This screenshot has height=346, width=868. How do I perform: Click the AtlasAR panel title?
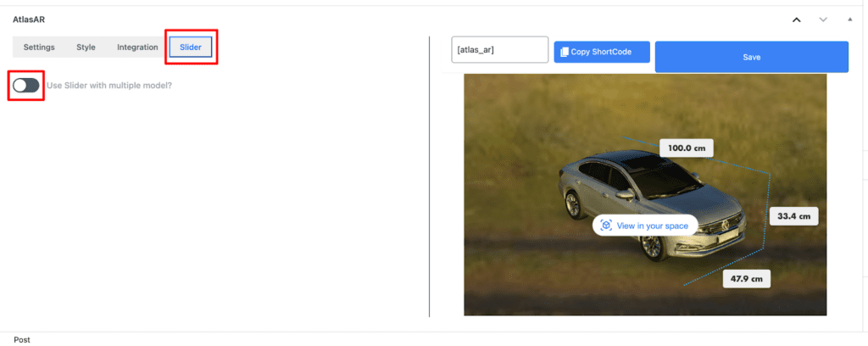pyautogui.click(x=28, y=20)
